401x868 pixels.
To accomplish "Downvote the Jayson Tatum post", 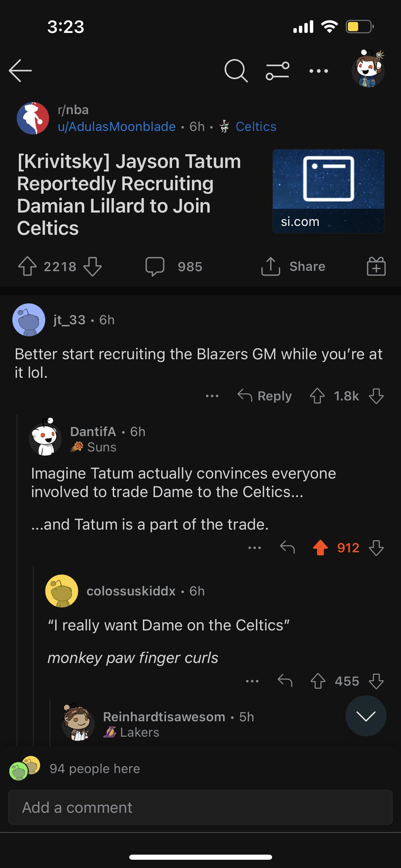I will pyautogui.click(x=93, y=266).
